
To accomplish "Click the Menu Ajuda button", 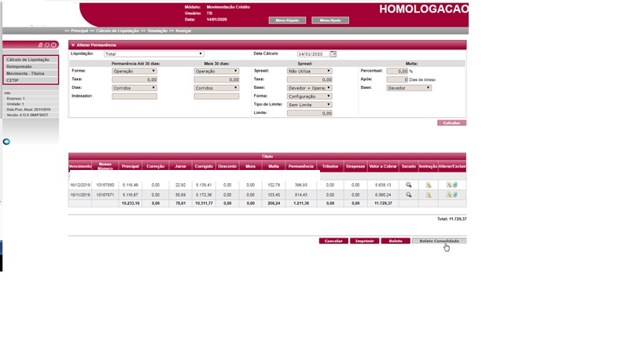I will [x=330, y=20].
